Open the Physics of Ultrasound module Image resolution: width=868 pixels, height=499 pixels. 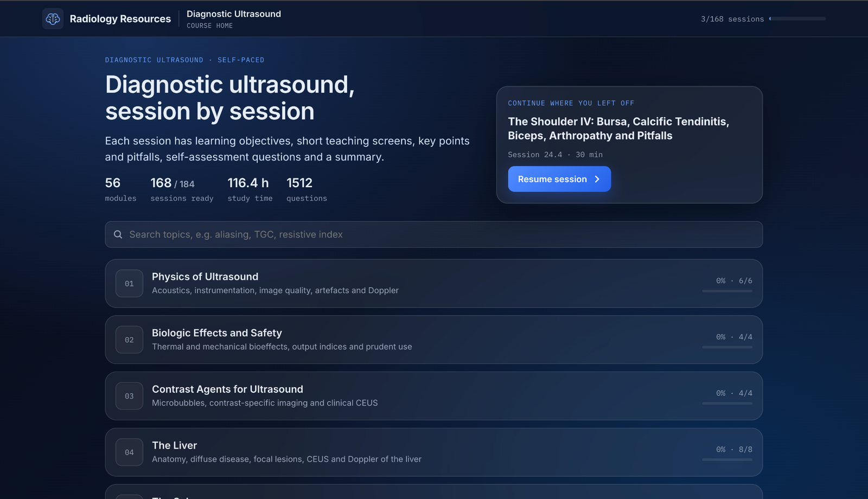[x=433, y=283]
